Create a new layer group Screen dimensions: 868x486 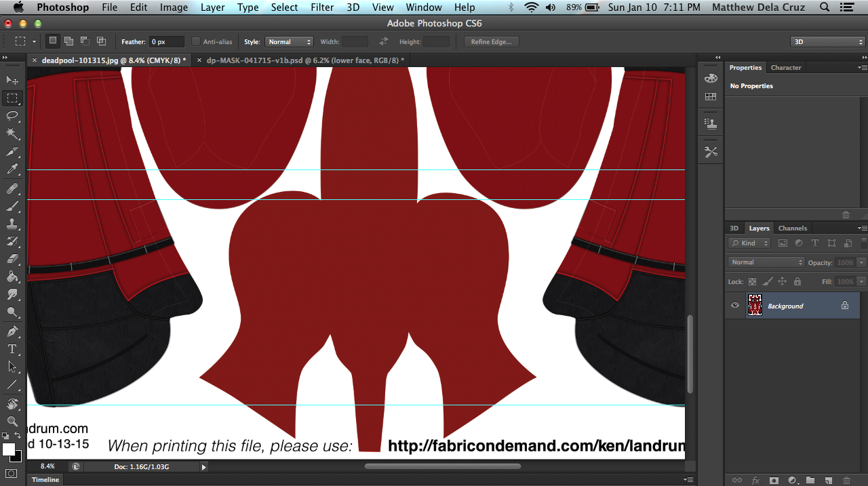pyautogui.click(x=810, y=480)
